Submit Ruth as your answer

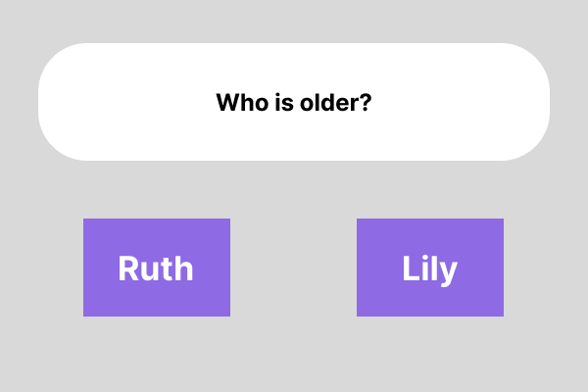157,268
